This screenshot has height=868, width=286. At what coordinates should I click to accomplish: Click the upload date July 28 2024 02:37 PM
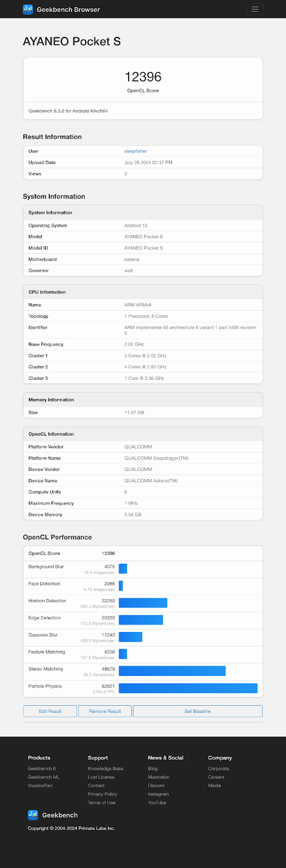(148, 163)
